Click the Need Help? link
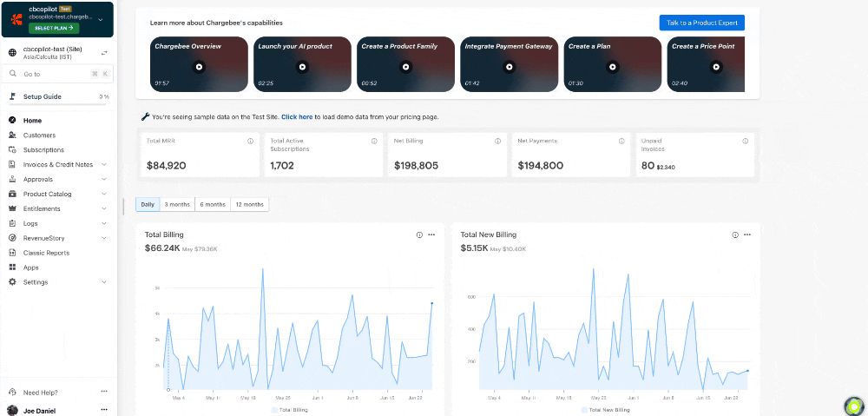This screenshot has width=868, height=416. (x=41, y=393)
